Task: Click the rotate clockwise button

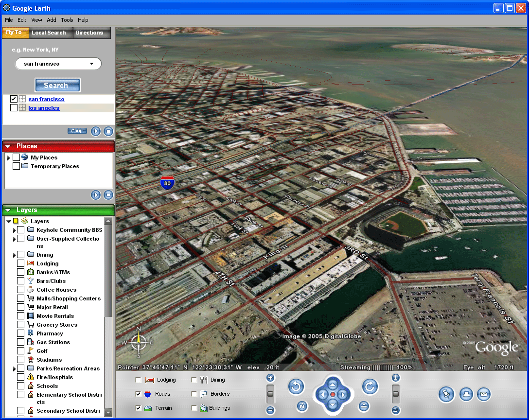Action: tap(370, 387)
